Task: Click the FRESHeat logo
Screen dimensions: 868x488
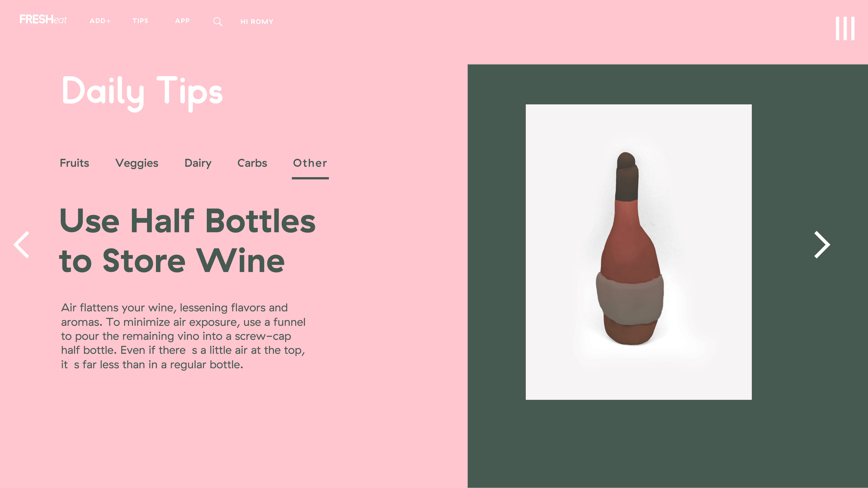Action: point(43,19)
